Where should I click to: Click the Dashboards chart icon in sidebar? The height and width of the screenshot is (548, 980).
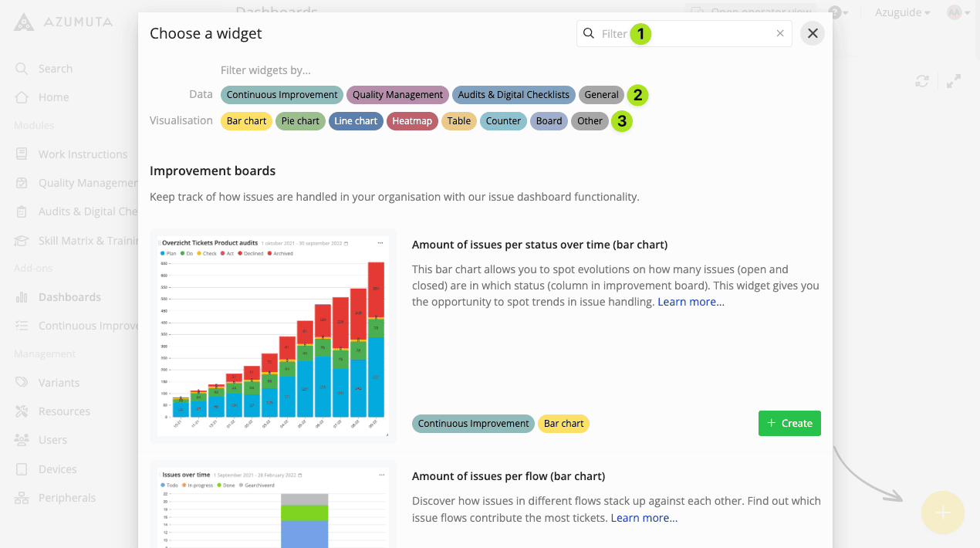22,297
